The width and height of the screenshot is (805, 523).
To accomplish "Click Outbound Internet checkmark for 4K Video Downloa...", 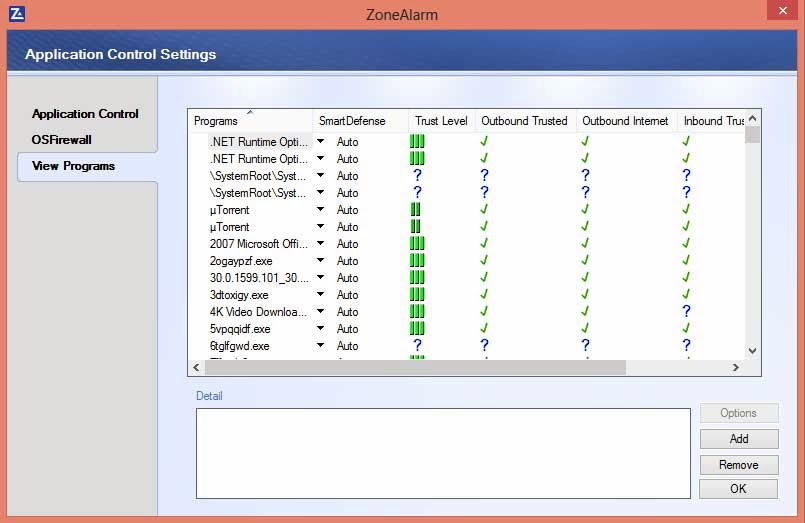I will point(585,311).
